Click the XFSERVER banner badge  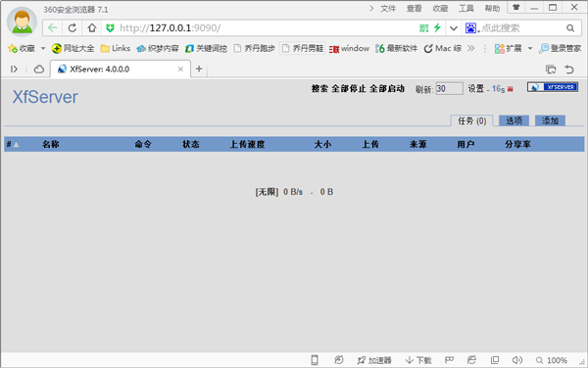click(553, 87)
